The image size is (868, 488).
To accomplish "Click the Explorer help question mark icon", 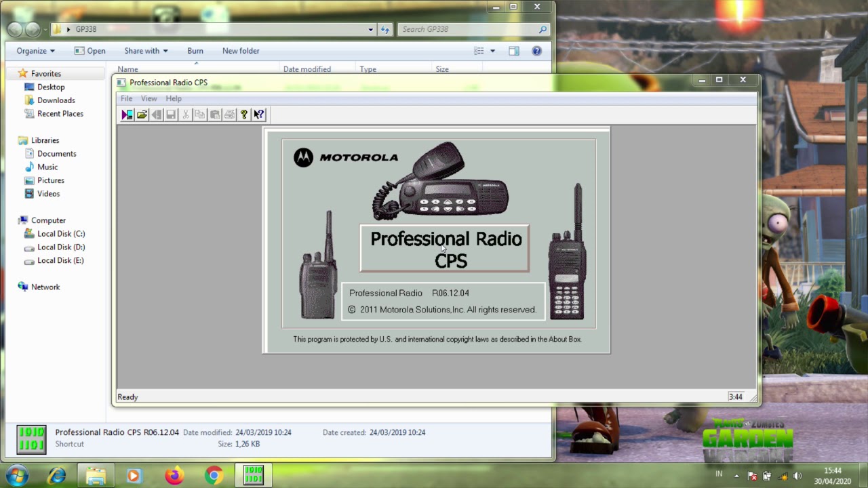I will pyautogui.click(x=536, y=51).
